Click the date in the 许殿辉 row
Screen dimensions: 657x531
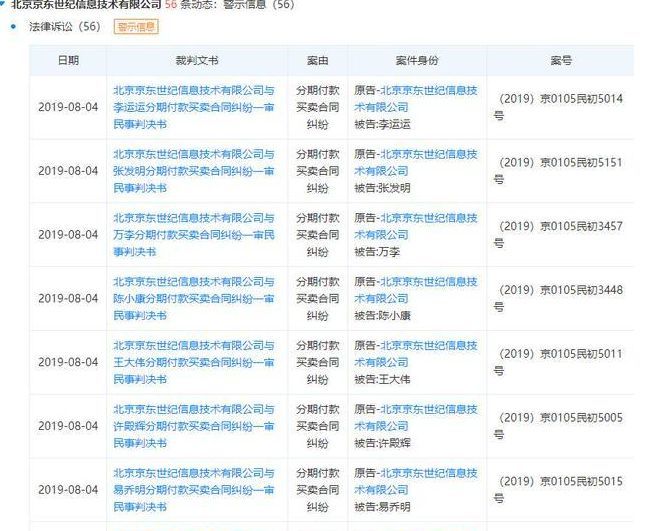68,426
